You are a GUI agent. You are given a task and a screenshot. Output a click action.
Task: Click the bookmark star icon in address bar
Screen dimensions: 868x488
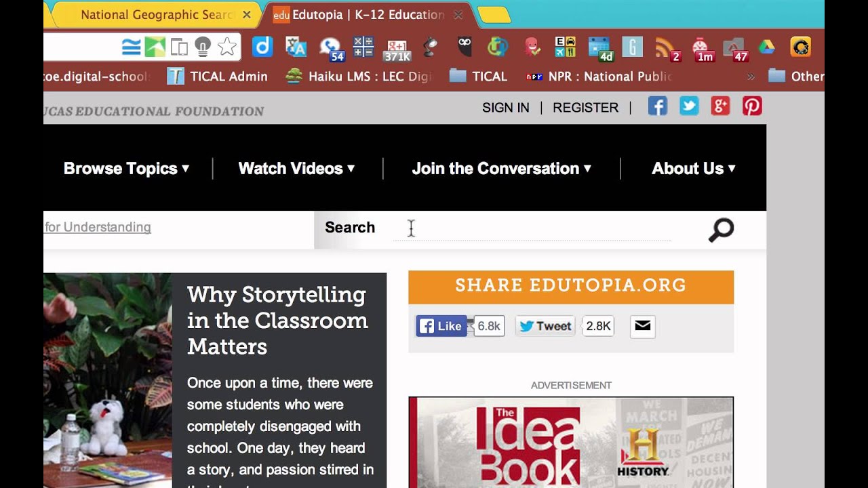tap(227, 47)
